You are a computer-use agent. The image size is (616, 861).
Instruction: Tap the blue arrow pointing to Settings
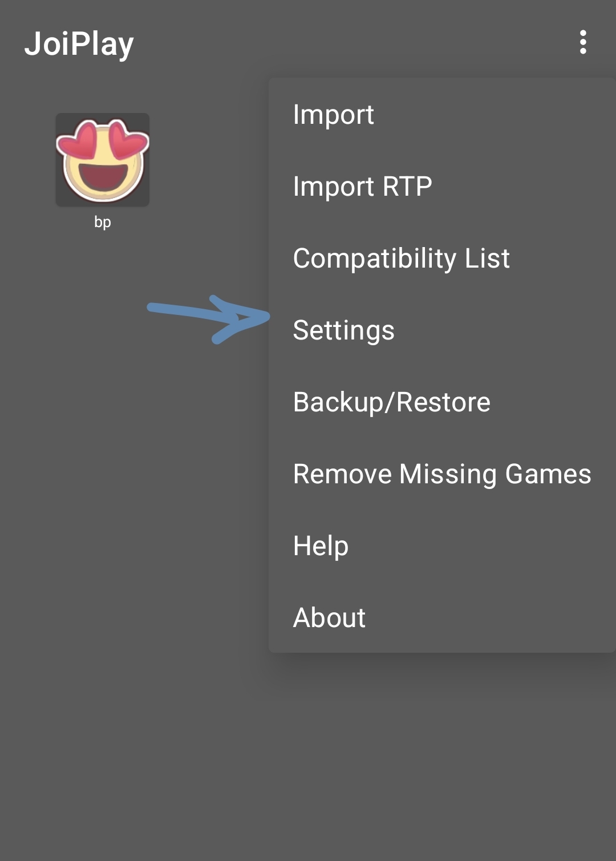point(208,319)
